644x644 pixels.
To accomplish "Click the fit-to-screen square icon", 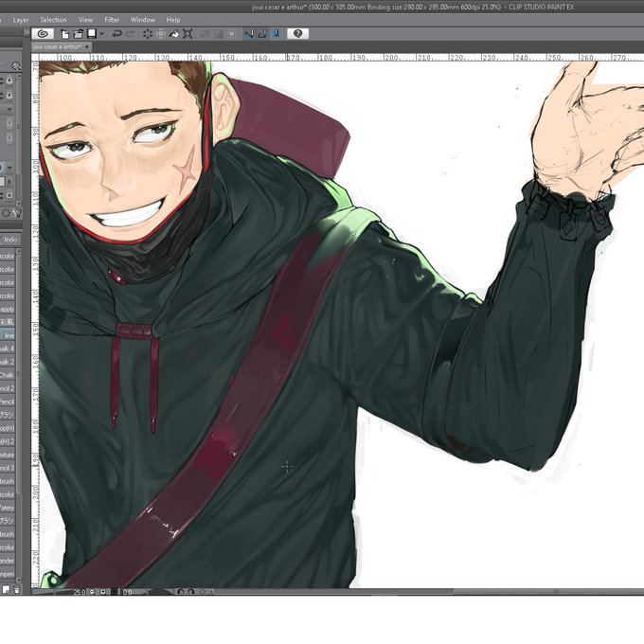I will pos(115,592).
